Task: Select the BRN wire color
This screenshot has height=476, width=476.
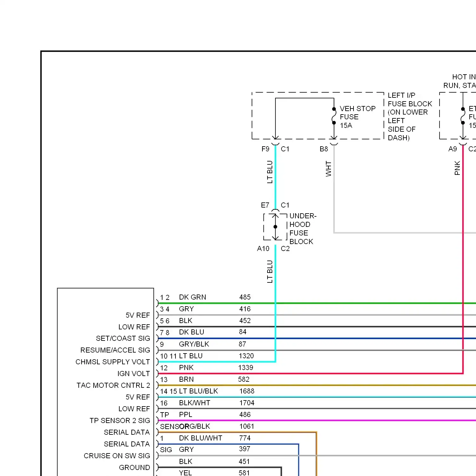Action: pos(186,379)
